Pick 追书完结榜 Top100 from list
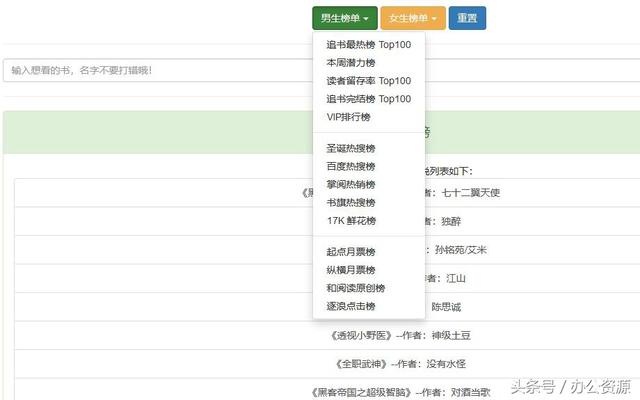This screenshot has width=640, height=400. (x=368, y=99)
